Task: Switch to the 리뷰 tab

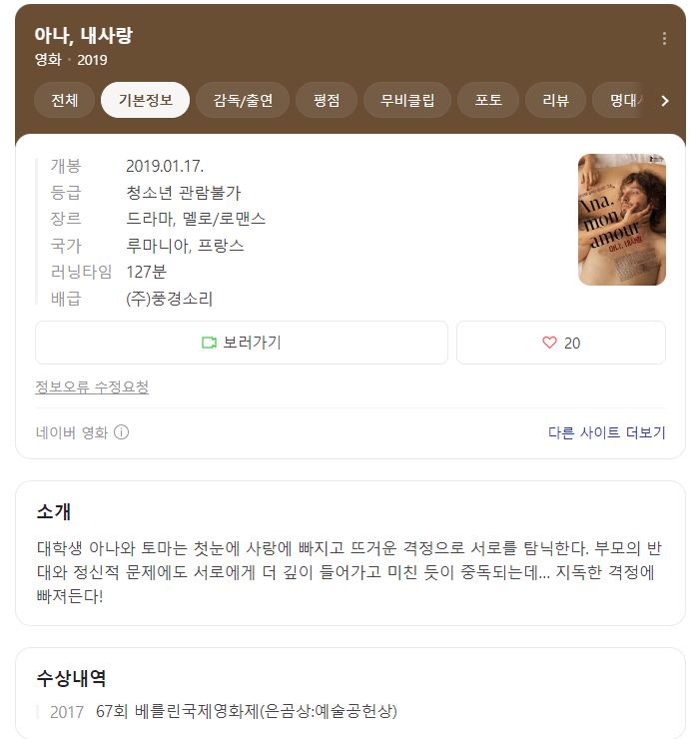Action: (556, 100)
